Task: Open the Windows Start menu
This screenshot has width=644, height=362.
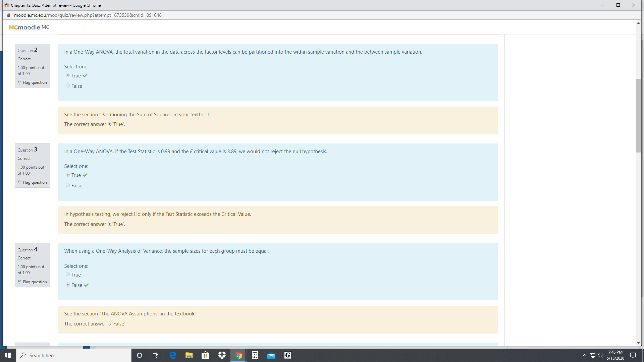Action: pyautogui.click(x=7, y=355)
